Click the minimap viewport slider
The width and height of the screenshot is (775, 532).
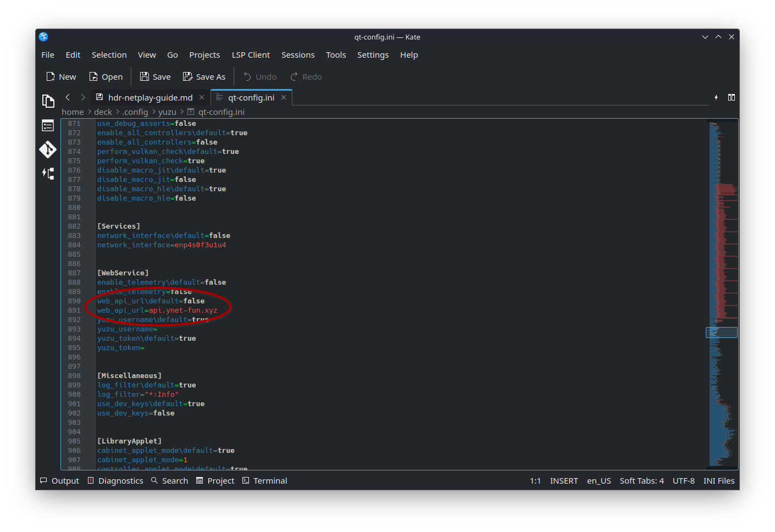coord(722,332)
